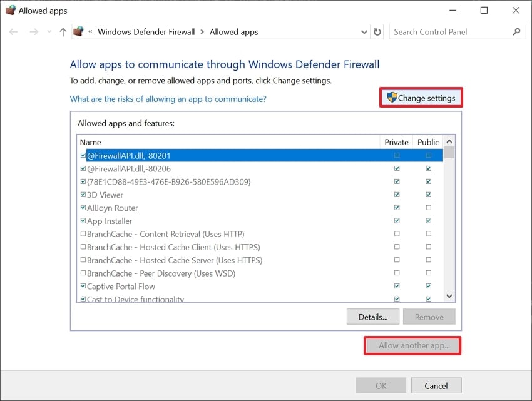
Task: Click the Details... button
Action: coord(373,317)
